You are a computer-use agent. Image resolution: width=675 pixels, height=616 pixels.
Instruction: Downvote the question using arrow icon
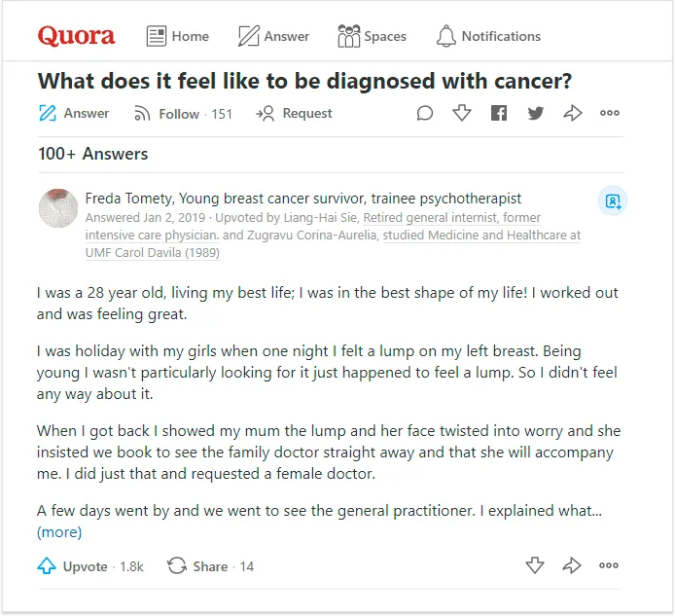click(461, 113)
